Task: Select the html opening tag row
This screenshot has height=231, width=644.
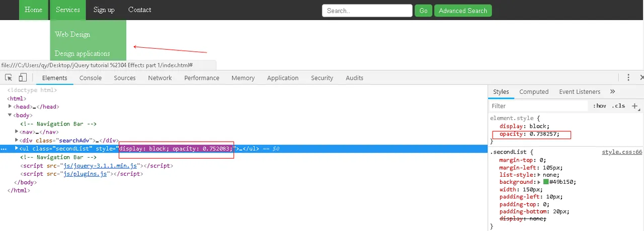Action: (17, 98)
